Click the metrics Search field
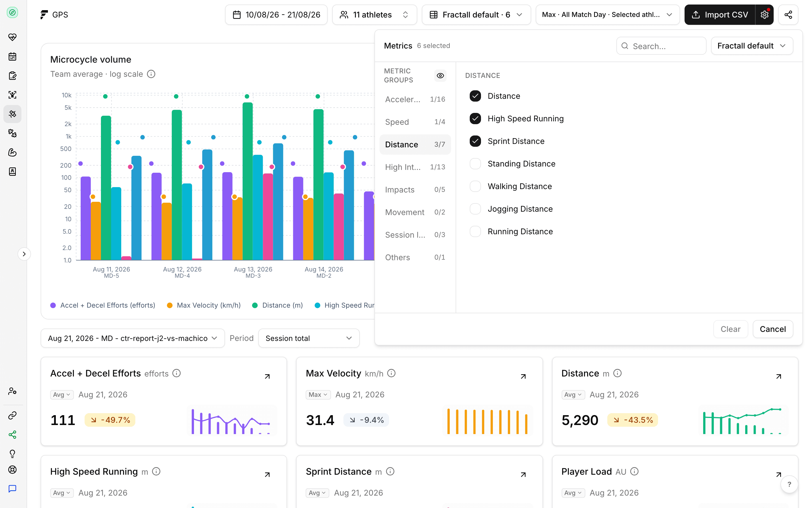Viewport: 812px width, 508px height. pyautogui.click(x=661, y=46)
